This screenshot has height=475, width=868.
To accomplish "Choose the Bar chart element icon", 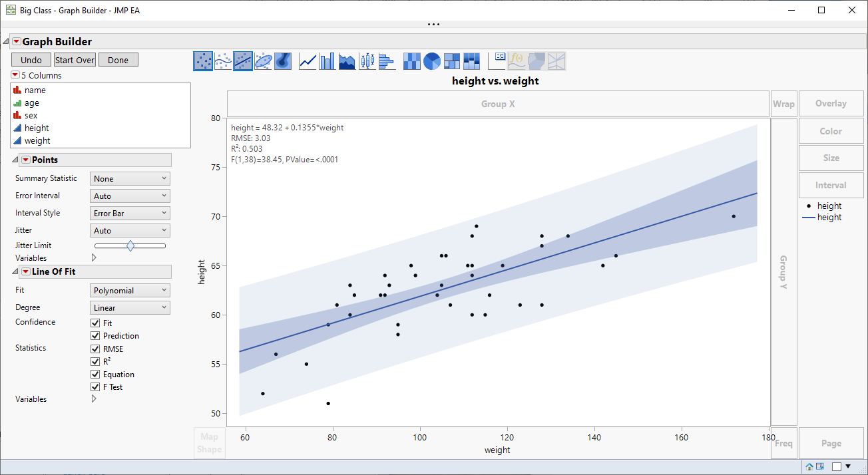I will [327, 61].
